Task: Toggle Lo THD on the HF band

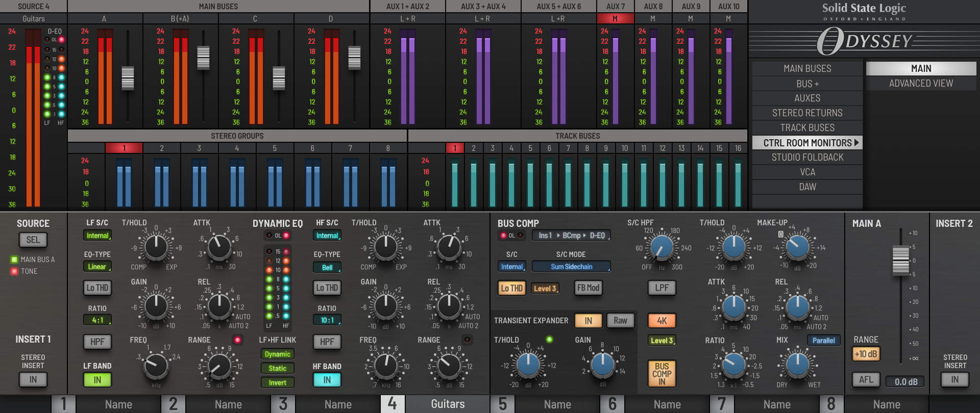Action: 327,288
